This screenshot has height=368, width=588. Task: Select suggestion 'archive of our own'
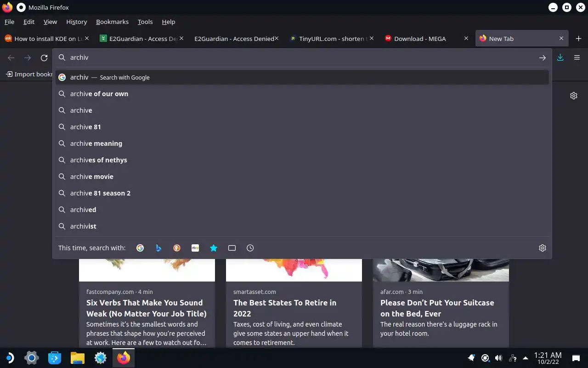pos(302,94)
